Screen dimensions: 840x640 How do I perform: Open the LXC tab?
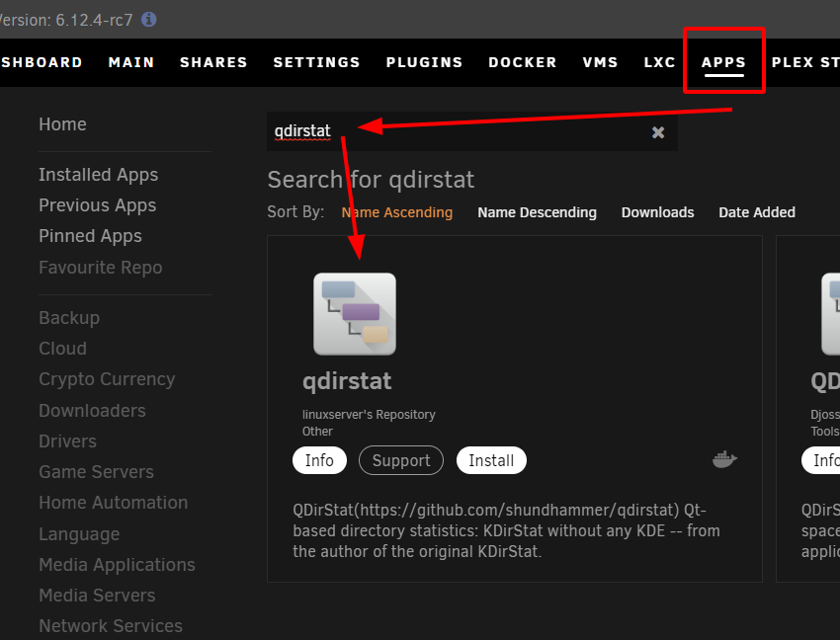coord(659,62)
